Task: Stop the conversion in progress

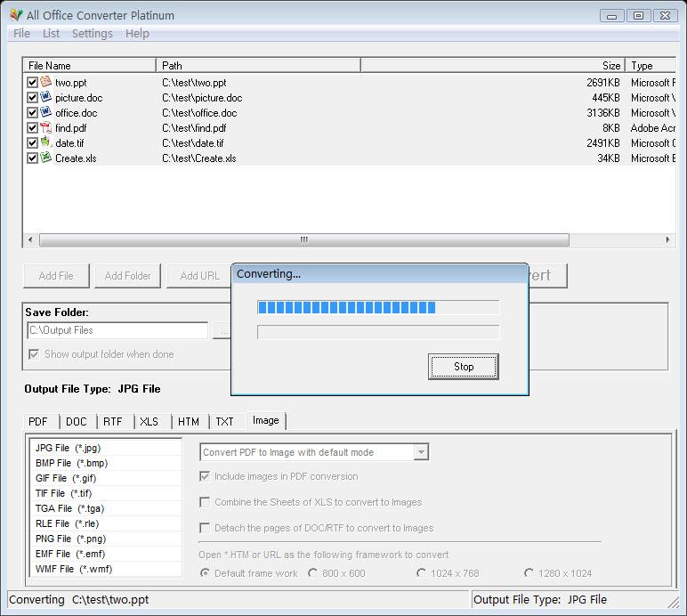Action: 464,367
